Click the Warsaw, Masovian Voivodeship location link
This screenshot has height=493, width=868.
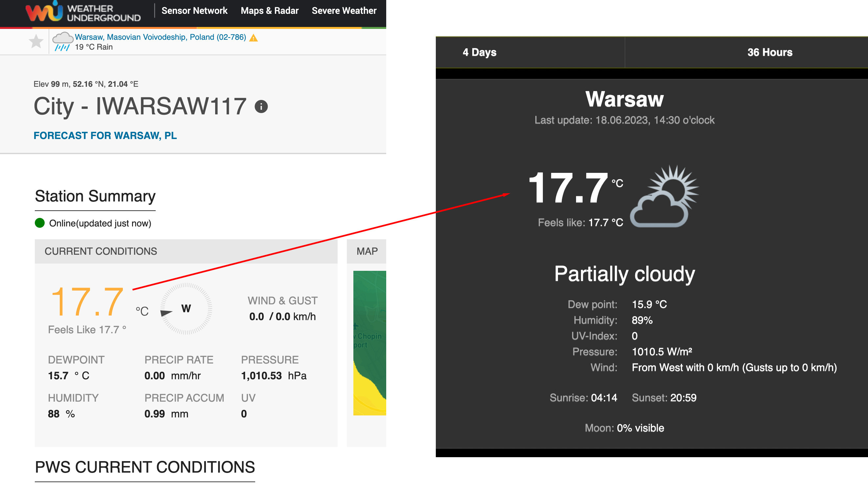pyautogui.click(x=160, y=37)
